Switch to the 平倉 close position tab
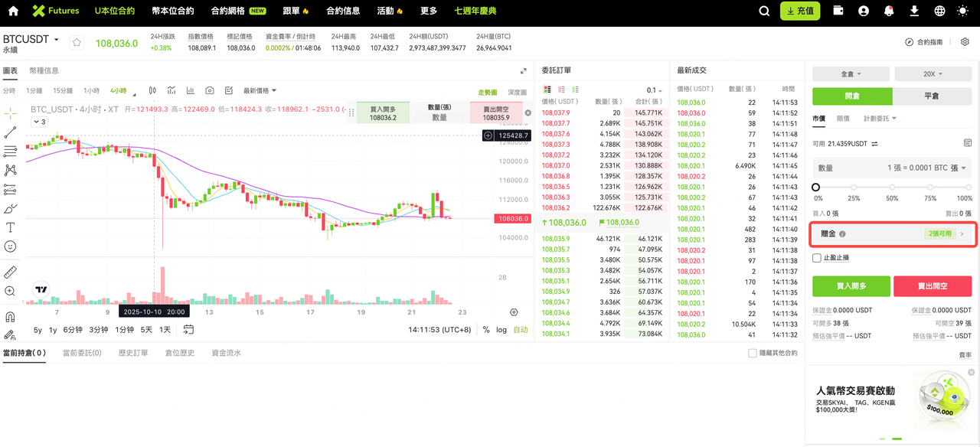980x447 pixels. click(x=932, y=96)
